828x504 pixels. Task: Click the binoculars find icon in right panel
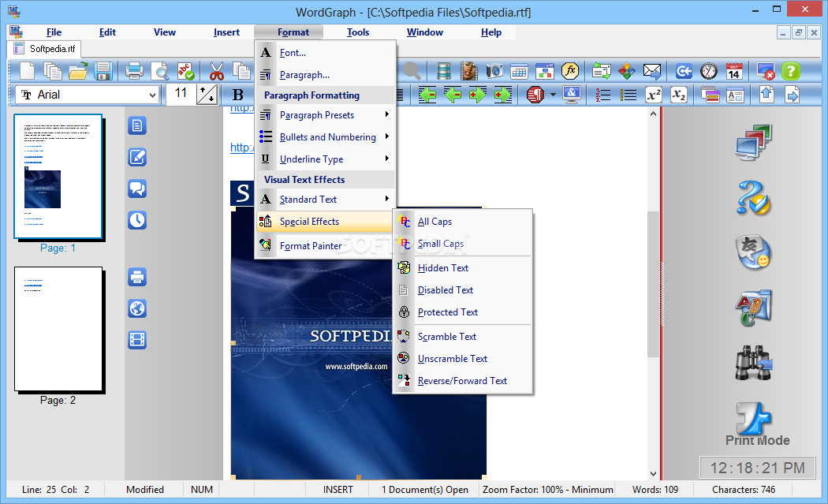coord(754,363)
